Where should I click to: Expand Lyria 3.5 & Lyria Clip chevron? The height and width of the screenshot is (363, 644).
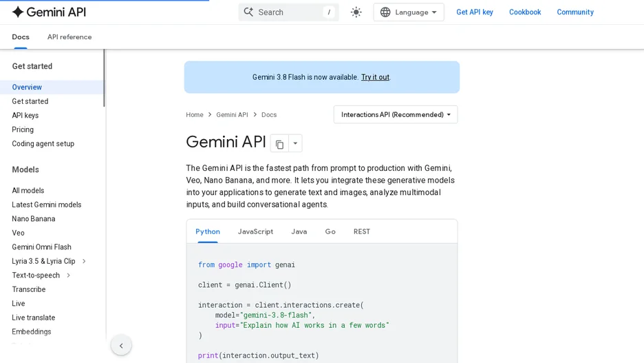click(84, 261)
